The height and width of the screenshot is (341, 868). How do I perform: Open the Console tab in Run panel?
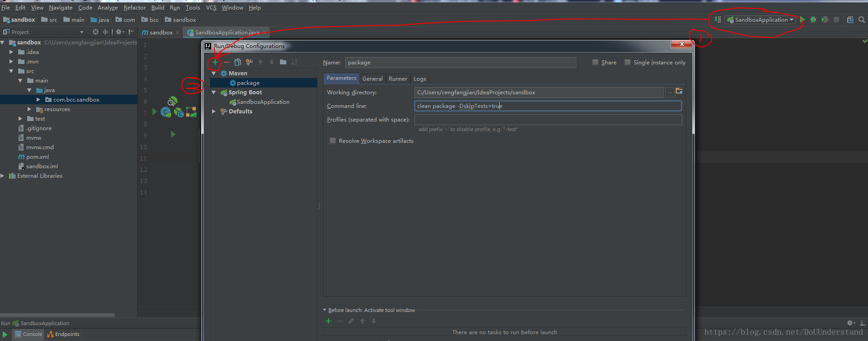coord(29,334)
